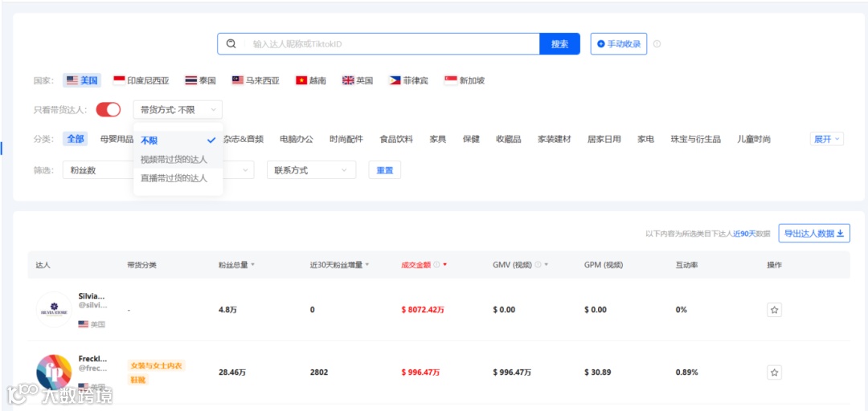Screen dimensions: 868x411
Task: Click the $ 996.47万 red amount
Action: point(420,372)
